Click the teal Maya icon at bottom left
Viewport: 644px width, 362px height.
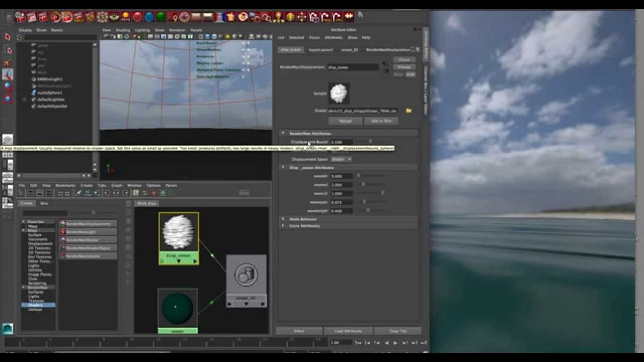click(8, 329)
